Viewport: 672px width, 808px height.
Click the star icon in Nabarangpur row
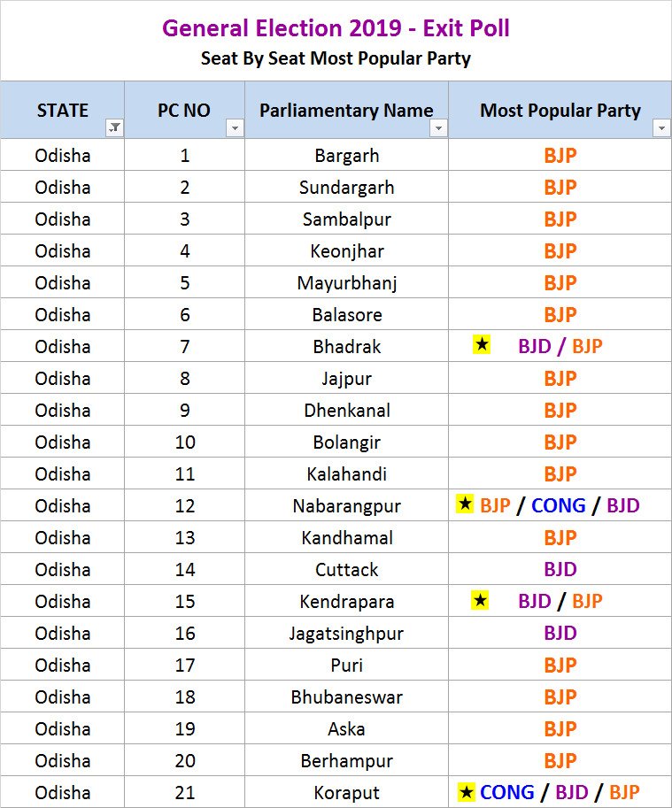click(x=465, y=504)
